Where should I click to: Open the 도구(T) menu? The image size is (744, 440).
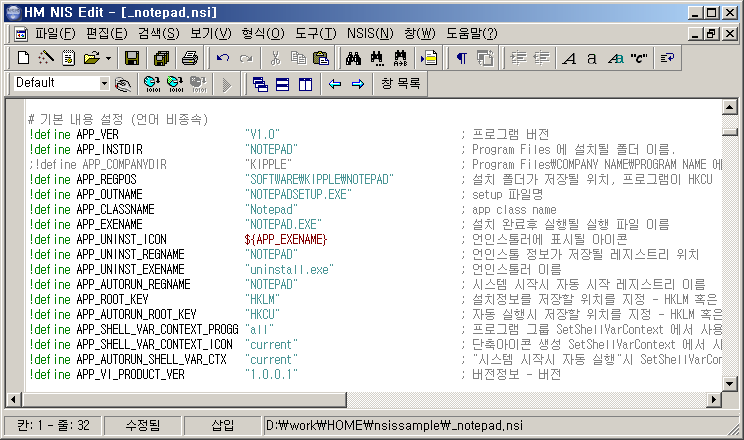[x=316, y=33]
